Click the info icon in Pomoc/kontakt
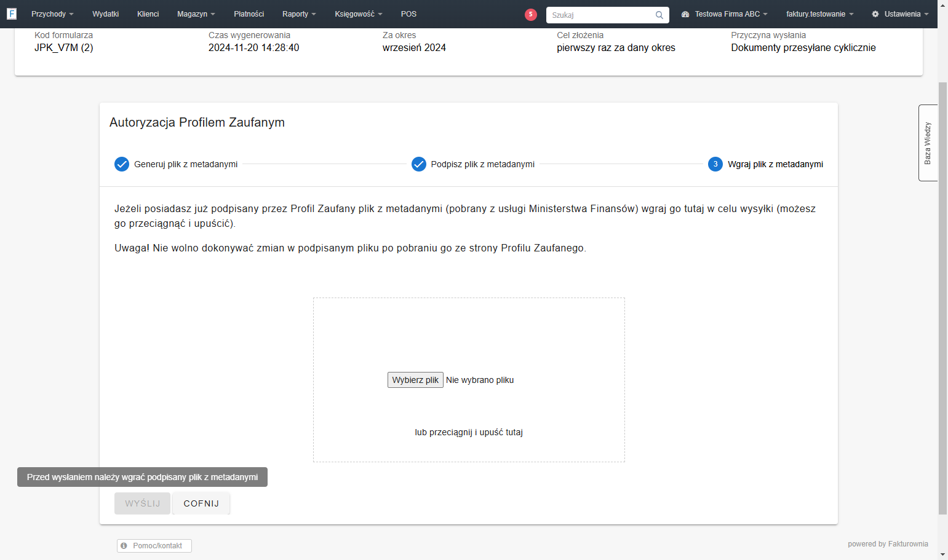 (x=124, y=546)
